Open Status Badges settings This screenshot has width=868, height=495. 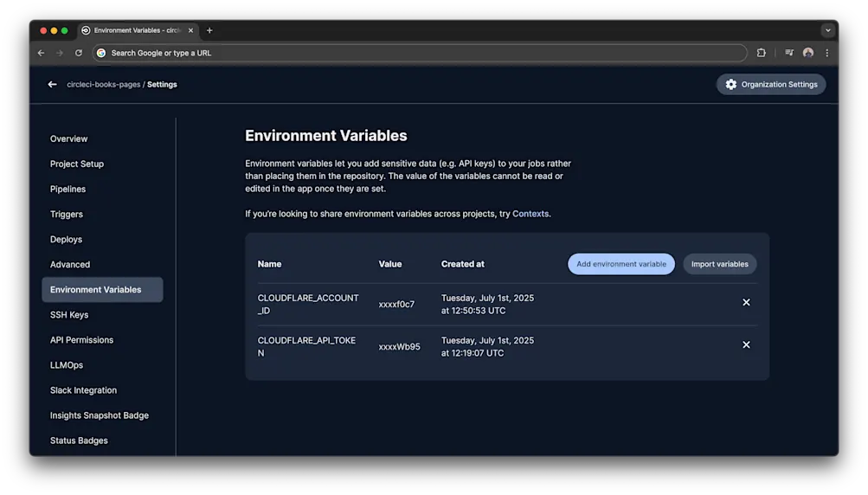tap(79, 440)
